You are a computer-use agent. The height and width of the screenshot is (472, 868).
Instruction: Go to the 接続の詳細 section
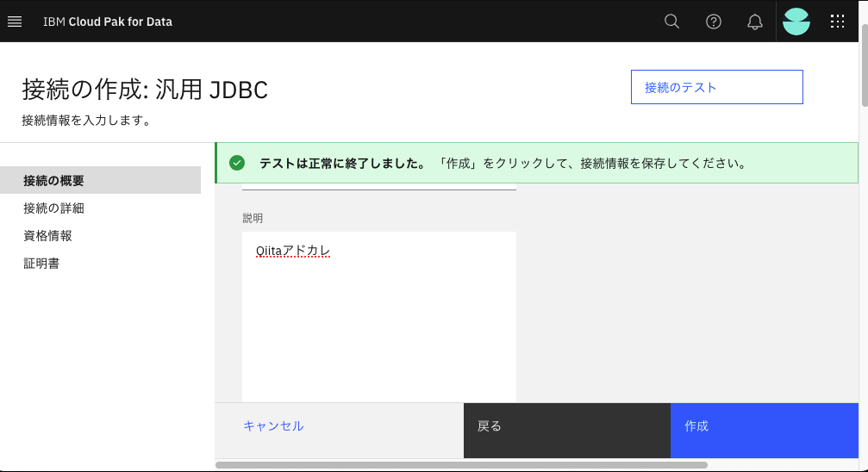click(x=53, y=208)
